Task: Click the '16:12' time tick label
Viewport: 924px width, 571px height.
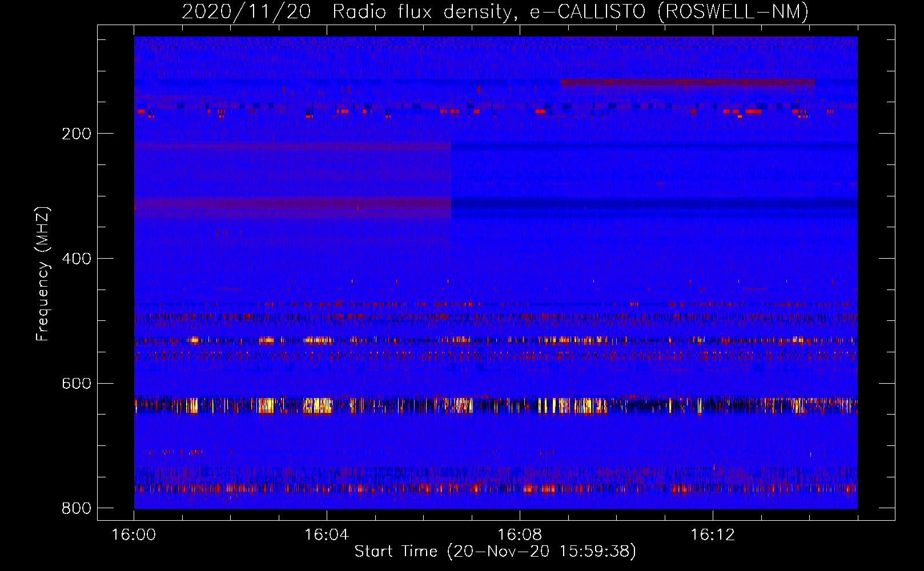Action: pos(713,535)
